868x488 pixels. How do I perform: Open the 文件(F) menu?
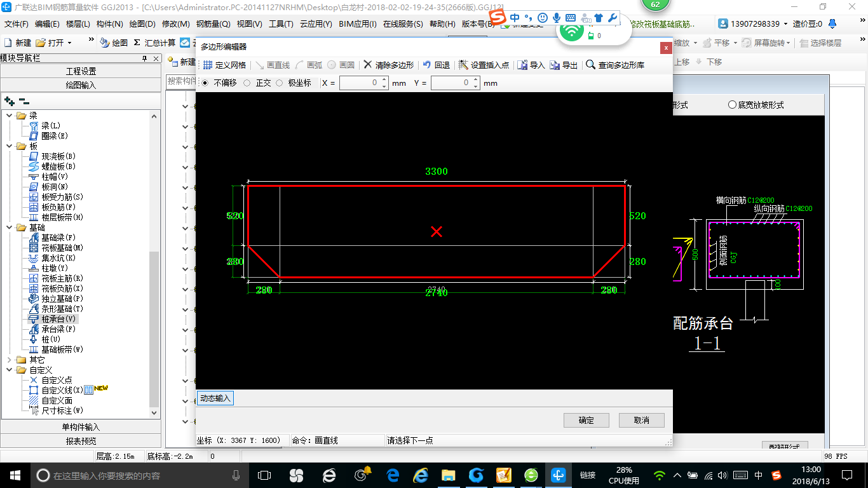tap(17, 24)
